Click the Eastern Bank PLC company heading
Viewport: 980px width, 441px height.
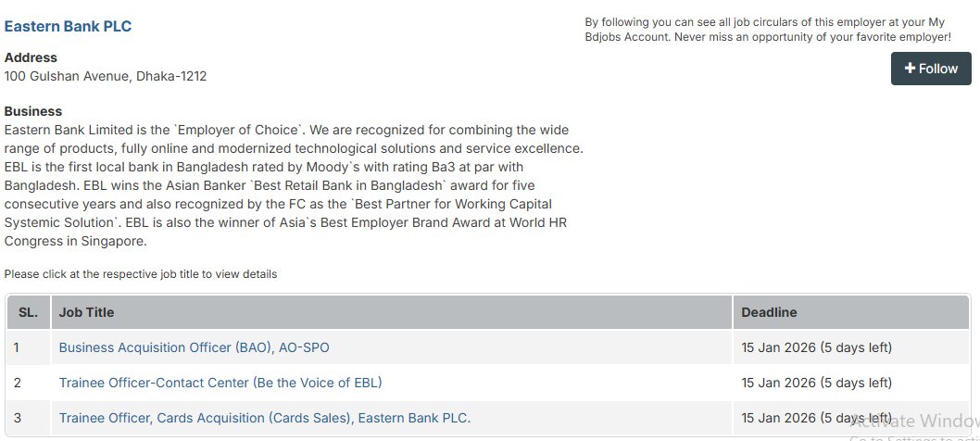[x=68, y=26]
